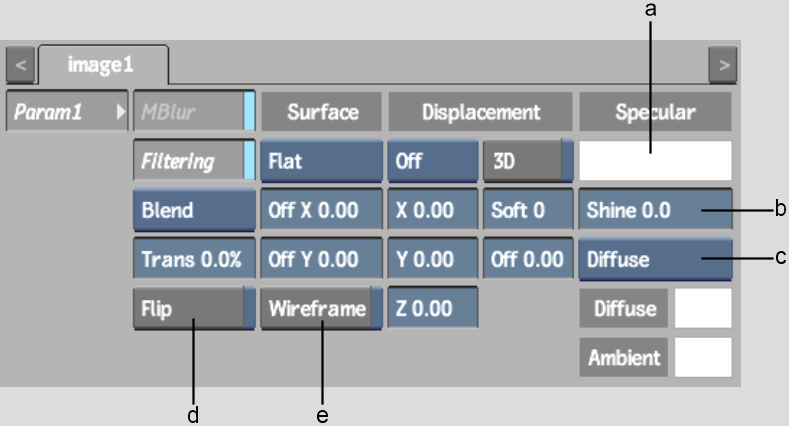The image size is (789, 426).
Task: Click the left scroll arrow icon
Action: pyautogui.click(x=21, y=66)
